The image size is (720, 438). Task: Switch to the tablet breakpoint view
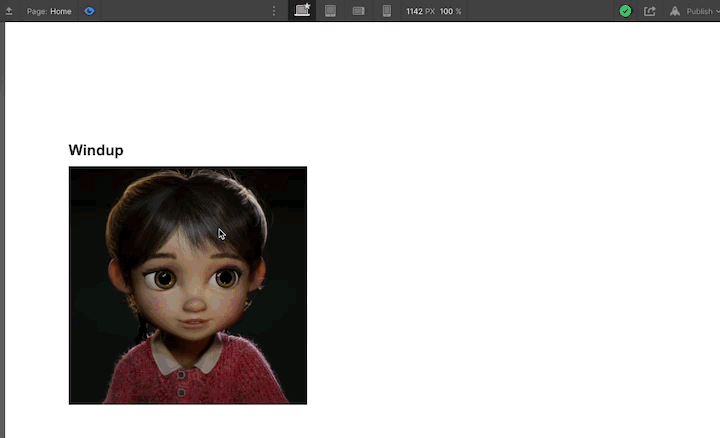pyautogui.click(x=330, y=11)
